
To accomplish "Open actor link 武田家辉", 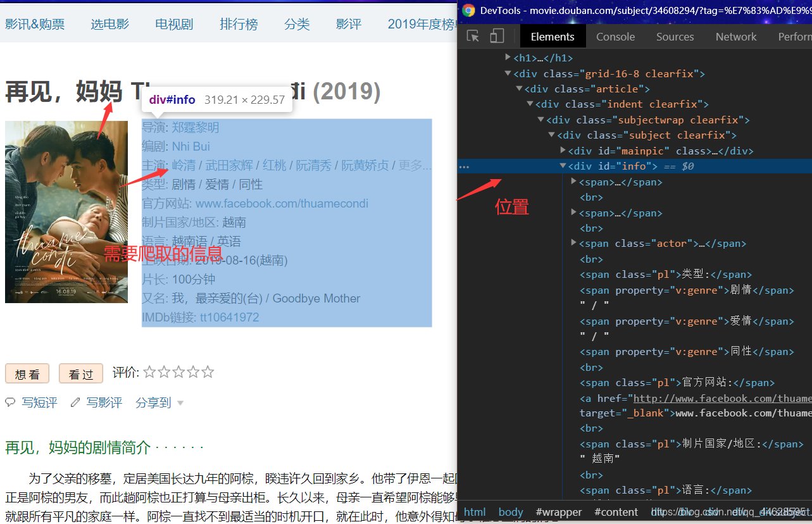I will click(229, 166).
